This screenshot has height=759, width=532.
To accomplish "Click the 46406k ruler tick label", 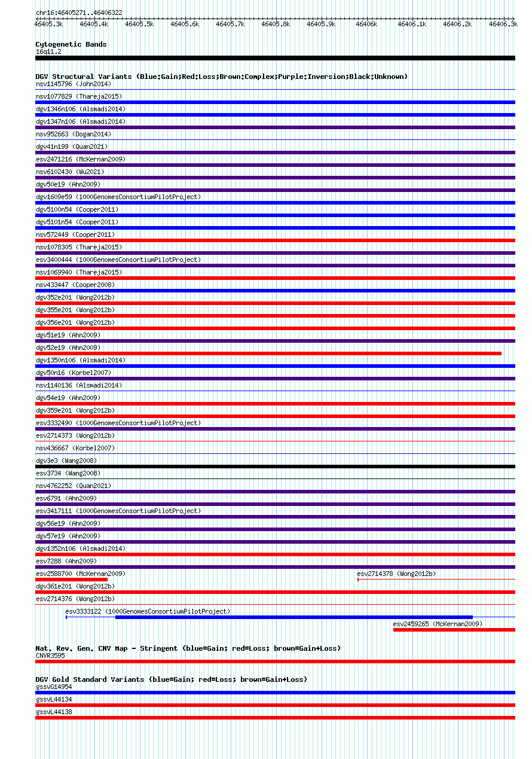I will pos(366,24).
